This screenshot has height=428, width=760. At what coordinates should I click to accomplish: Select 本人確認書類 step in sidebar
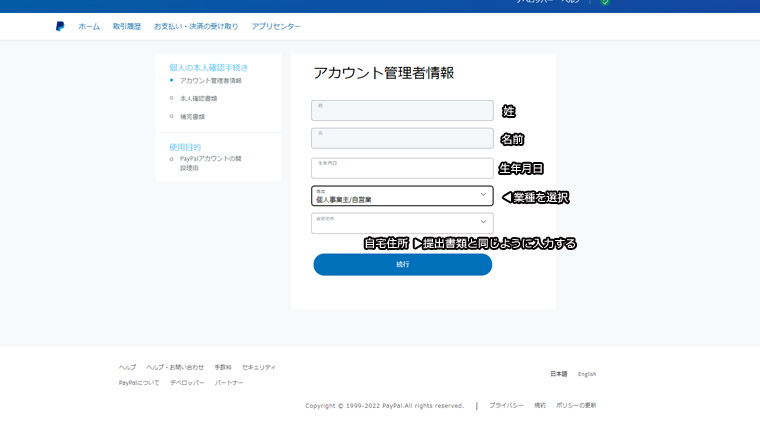pyautogui.click(x=198, y=99)
